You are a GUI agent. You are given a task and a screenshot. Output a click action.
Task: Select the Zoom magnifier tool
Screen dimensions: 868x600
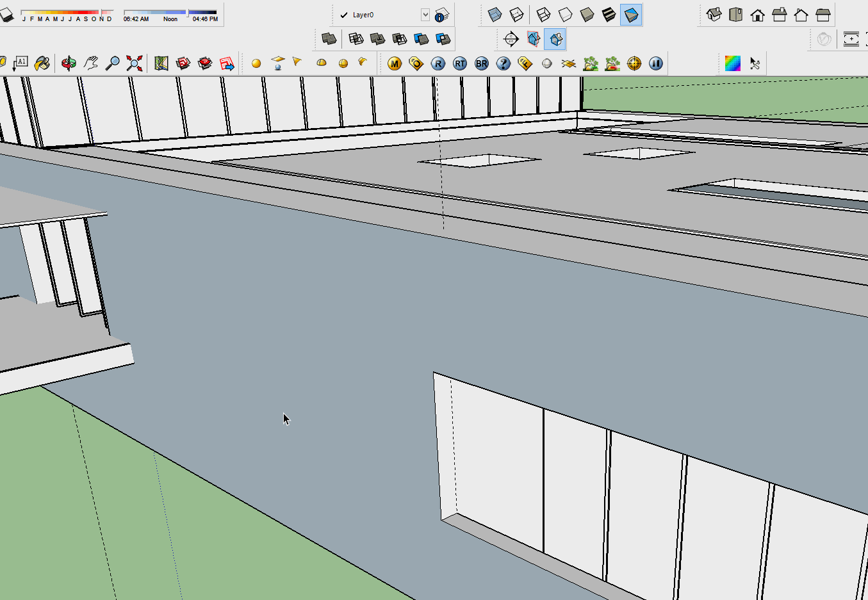click(x=113, y=63)
